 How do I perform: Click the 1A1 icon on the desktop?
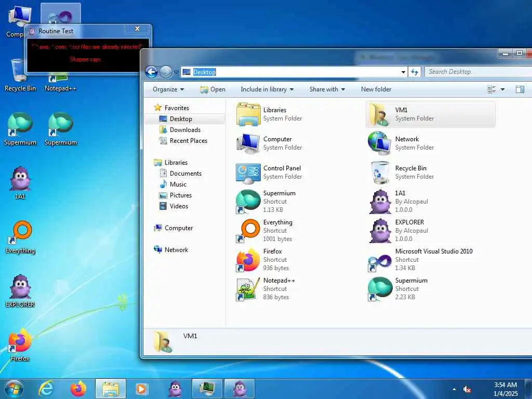click(20, 182)
